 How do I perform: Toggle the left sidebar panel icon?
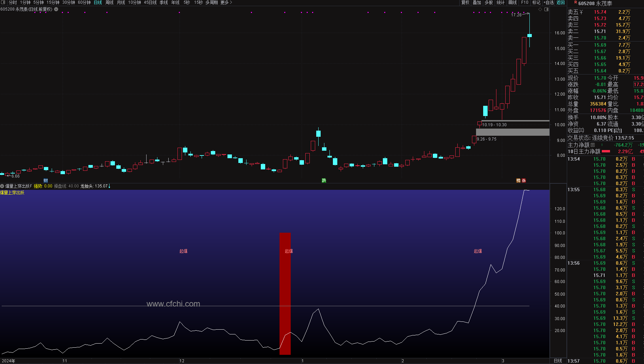point(3,2)
